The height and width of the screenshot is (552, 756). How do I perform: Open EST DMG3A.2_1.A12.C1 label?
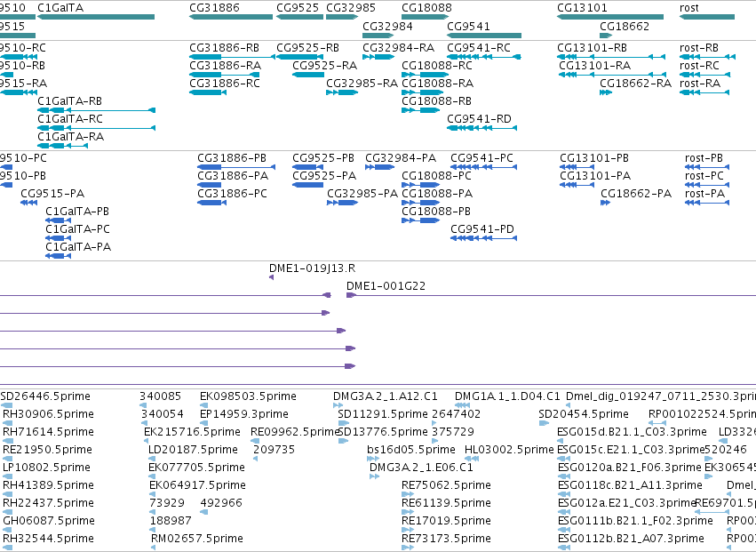pos(386,396)
